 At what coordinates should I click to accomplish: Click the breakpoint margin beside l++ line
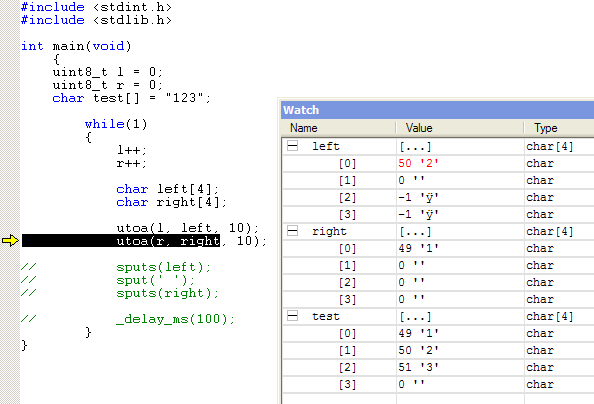coord(10,150)
